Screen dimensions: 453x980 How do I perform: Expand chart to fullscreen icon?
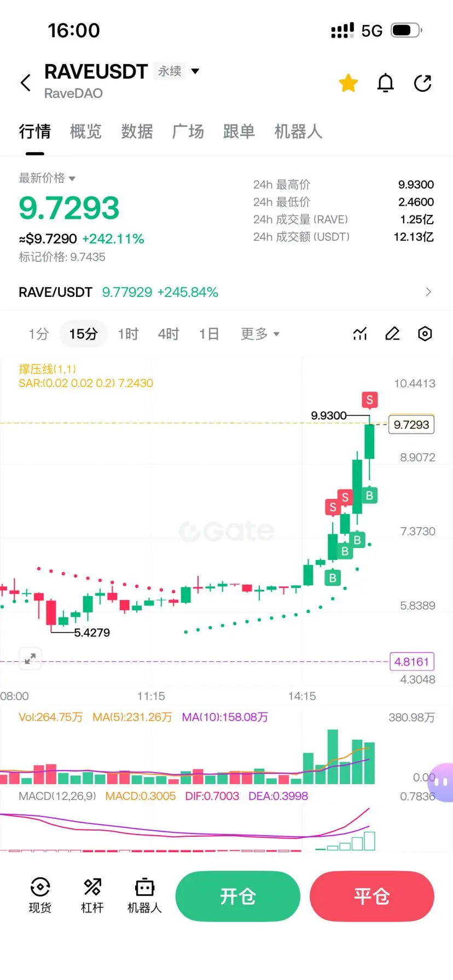point(30,658)
